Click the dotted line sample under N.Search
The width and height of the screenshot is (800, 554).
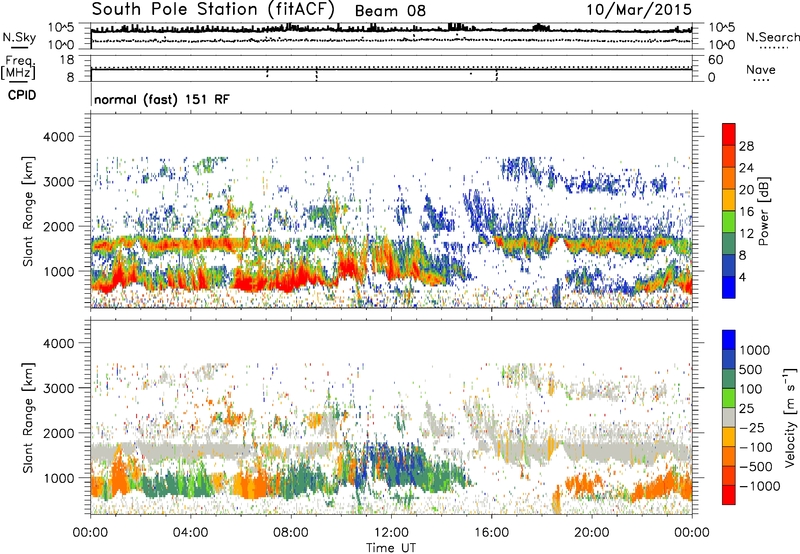pos(773,48)
